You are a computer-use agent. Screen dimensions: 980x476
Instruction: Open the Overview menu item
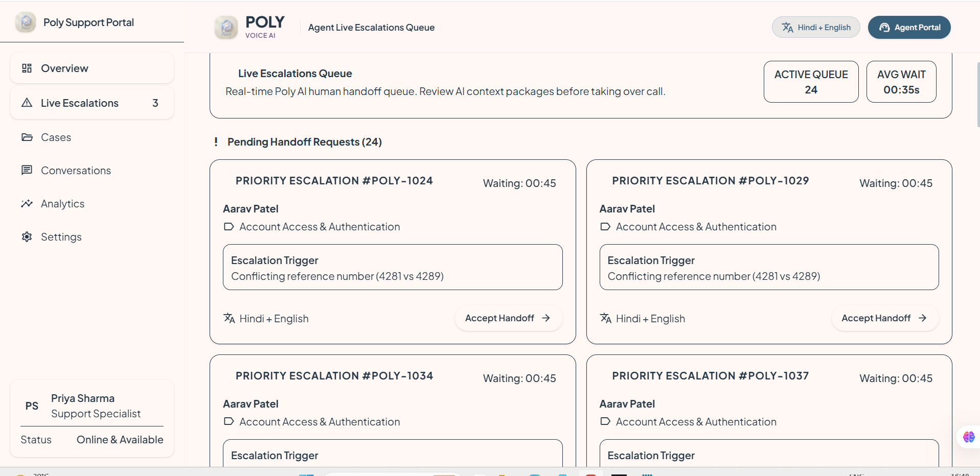pos(92,68)
